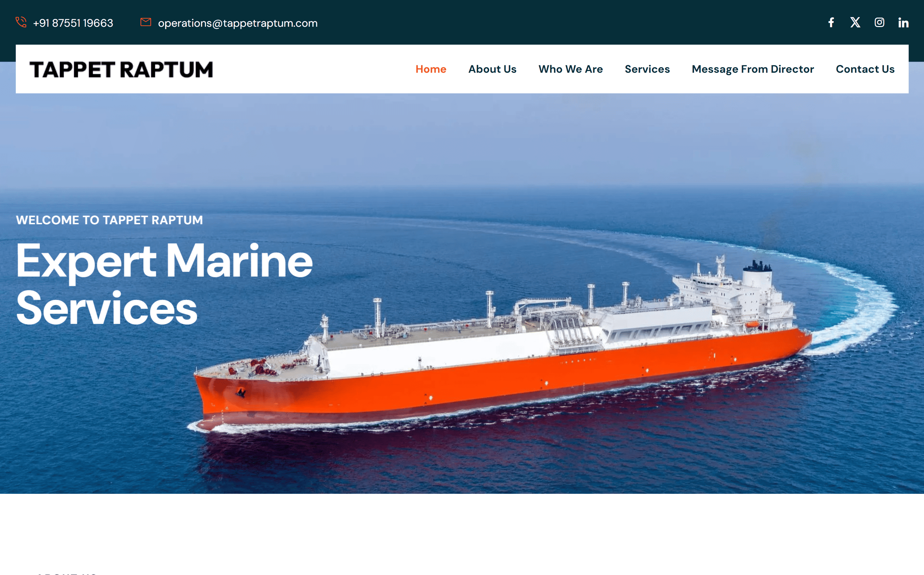
Task: Click the TAPPET RAPTUM logo
Action: click(x=121, y=70)
